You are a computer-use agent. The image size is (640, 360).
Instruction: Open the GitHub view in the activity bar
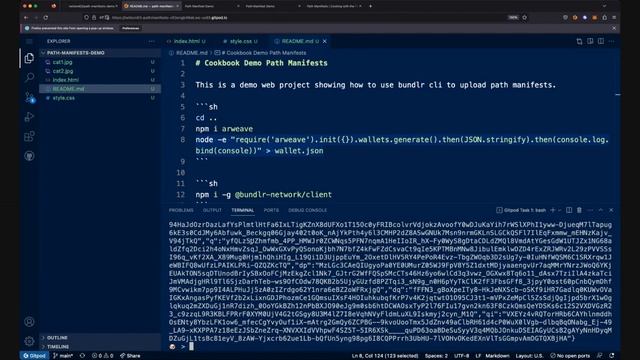tap(29, 156)
